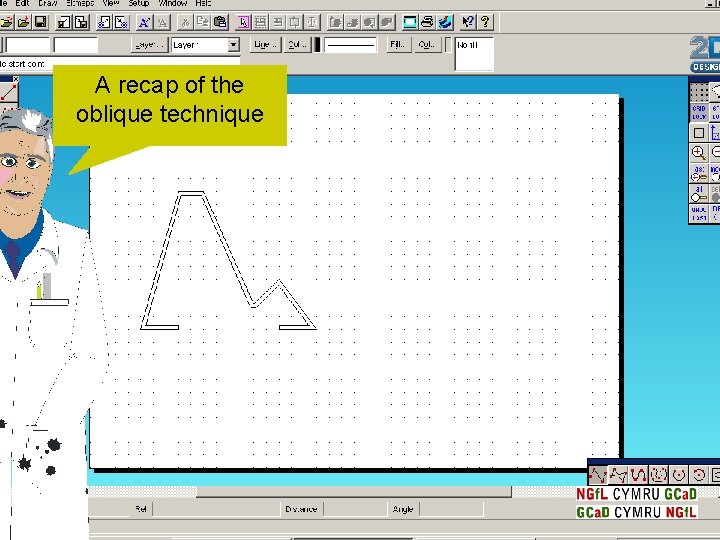Image resolution: width=720 pixels, height=540 pixels.
Task: Select the circular arc tool
Action: coord(699,474)
